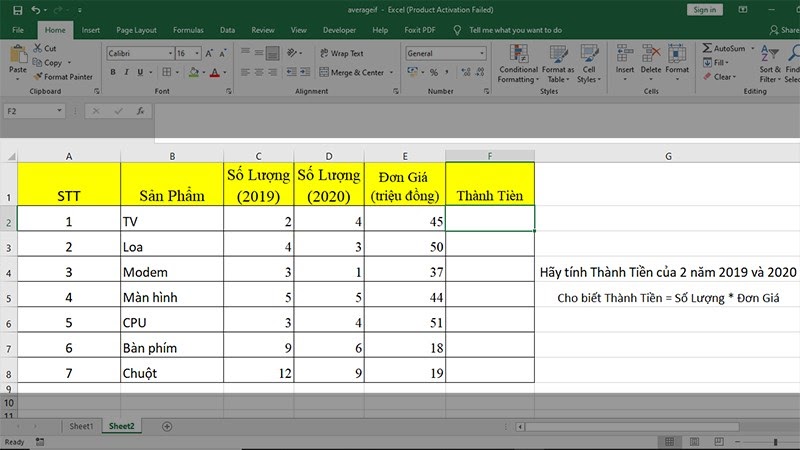
Task: Adjust the zoom slider in status bar
Action: 776,442
